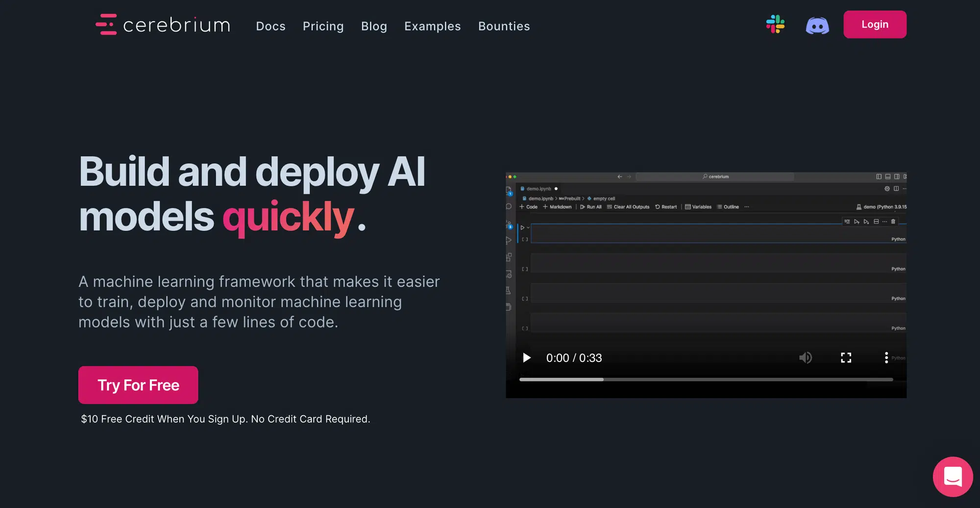Click the Login button
The width and height of the screenshot is (980, 508).
875,25
